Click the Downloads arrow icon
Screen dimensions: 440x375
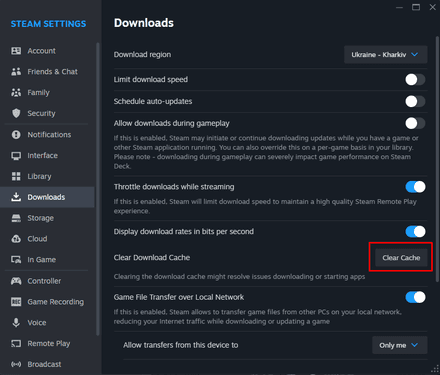[x=16, y=197]
